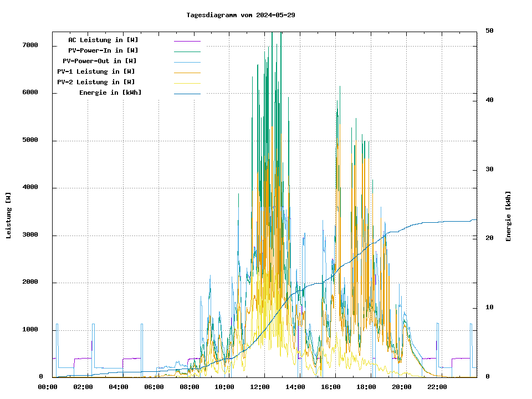532x399 pixels.
Task: Click the yellow PV-2 Leistung legend line
Action: [x=187, y=83]
